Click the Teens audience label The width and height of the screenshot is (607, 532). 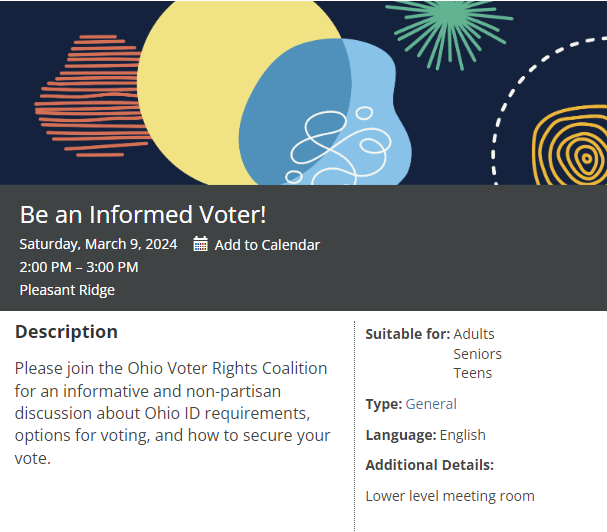[473, 373]
